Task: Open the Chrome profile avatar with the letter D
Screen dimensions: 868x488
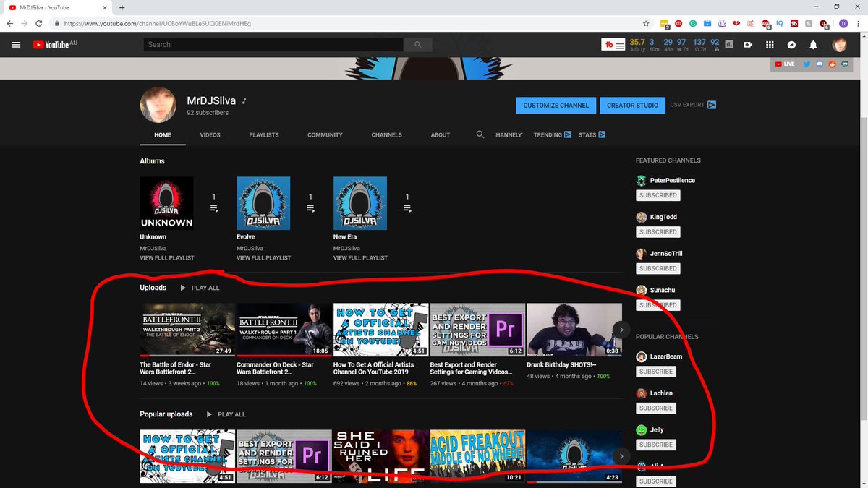Action: (843, 23)
